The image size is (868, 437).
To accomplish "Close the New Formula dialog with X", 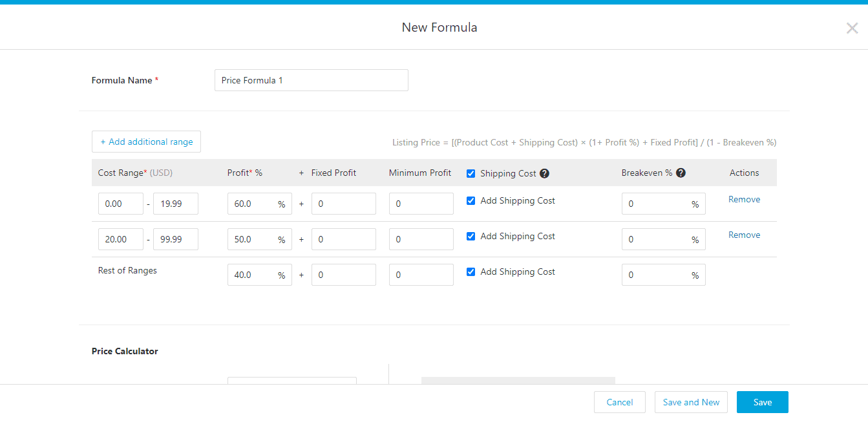I will (x=852, y=28).
